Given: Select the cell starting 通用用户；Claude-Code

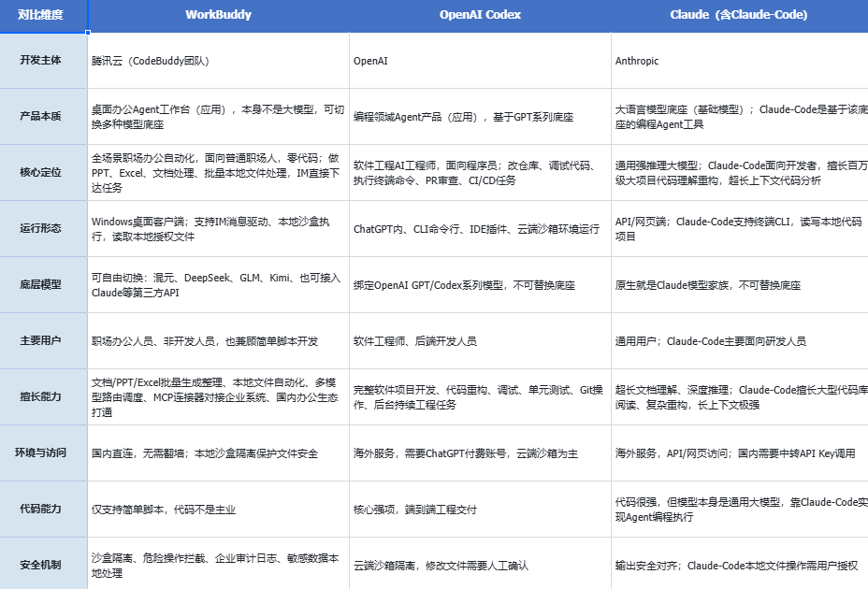Looking at the screenshot, I should pos(740,341).
